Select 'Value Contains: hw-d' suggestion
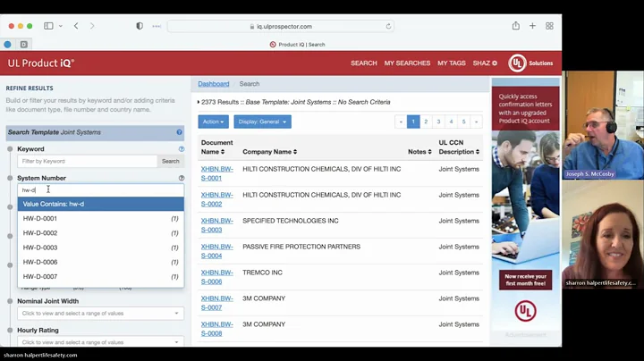644x361 pixels. [100, 204]
